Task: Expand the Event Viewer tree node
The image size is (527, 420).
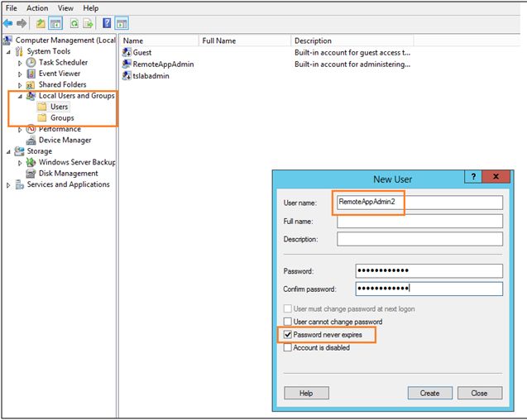Action: click(x=20, y=74)
